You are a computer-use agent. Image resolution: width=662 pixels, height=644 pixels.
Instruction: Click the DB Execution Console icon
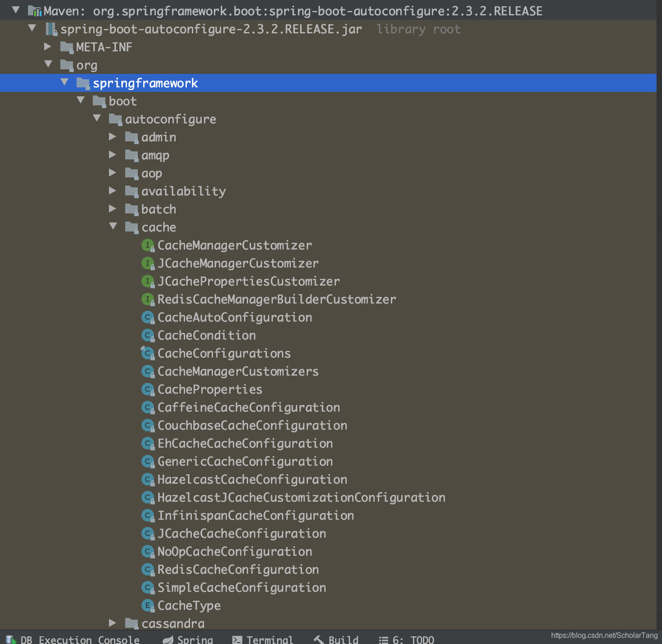[x=11, y=640]
